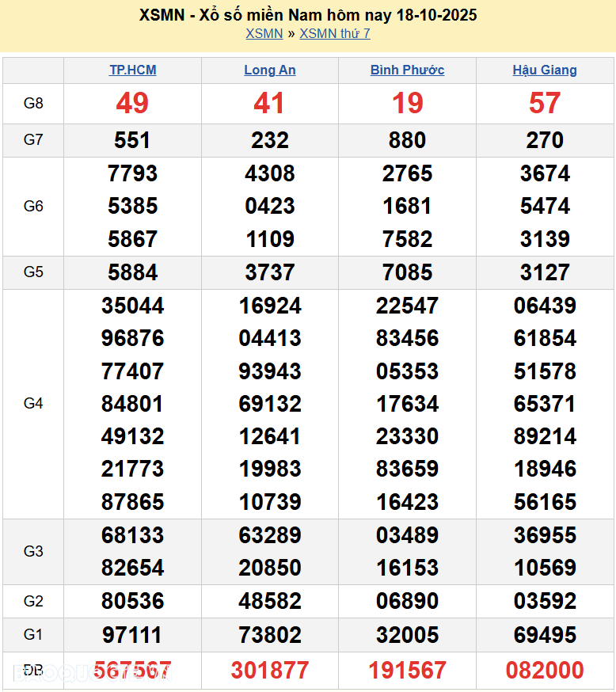Image resolution: width=616 pixels, height=692 pixels.
Task: Select the G8 result 49 for TP.HCM
Action: [x=132, y=103]
